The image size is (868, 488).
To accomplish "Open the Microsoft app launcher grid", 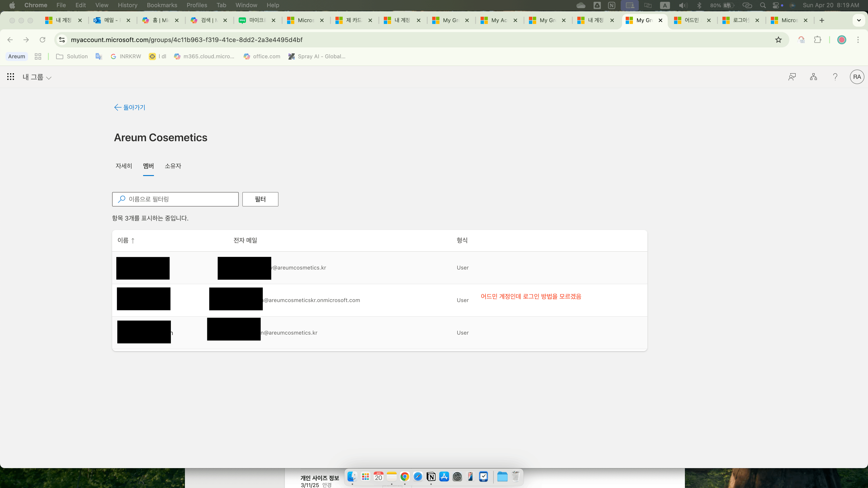I will click(x=10, y=77).
